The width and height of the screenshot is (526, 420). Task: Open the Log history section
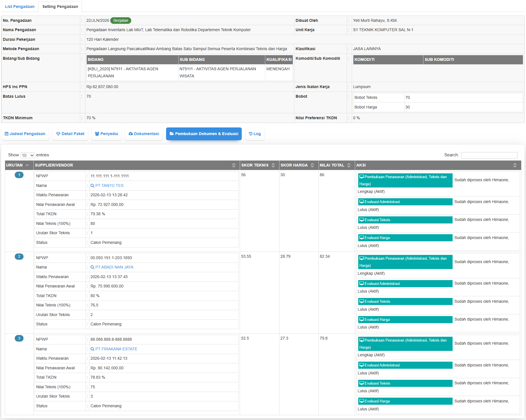(255, 134)
